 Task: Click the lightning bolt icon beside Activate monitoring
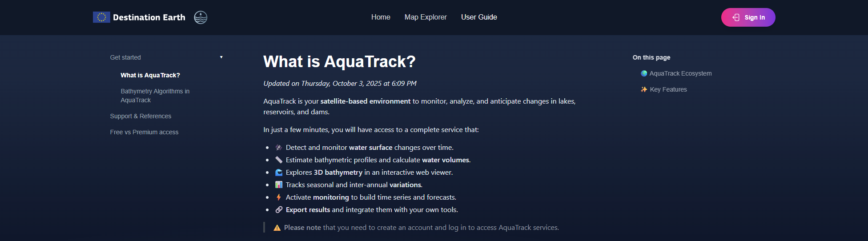[279, 197]
